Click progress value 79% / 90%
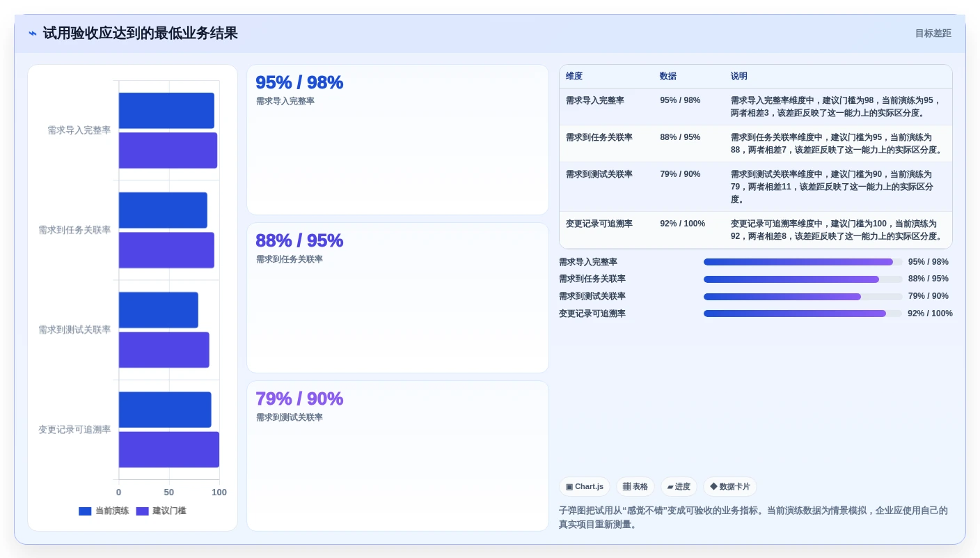 (928, 296)
